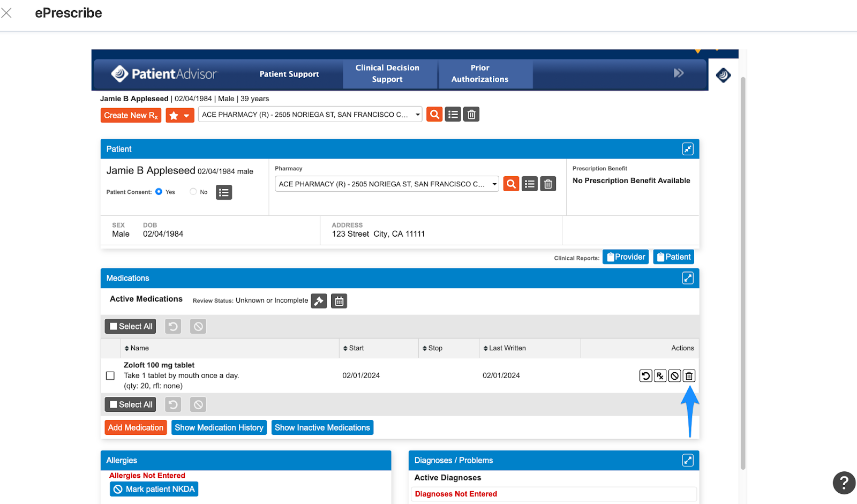Click the upper discontinue selected medications icon
This screenshot has height=504, width=857.
tap(198, 326)
